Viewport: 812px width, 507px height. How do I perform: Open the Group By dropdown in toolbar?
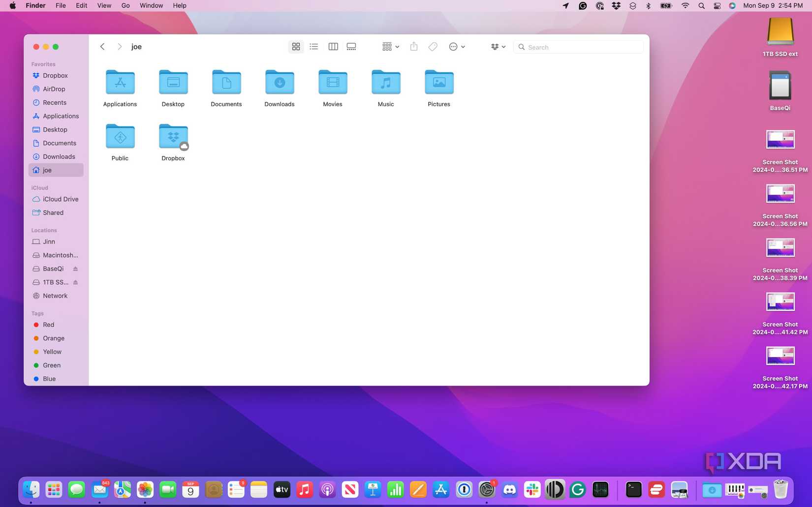point(391,47)
